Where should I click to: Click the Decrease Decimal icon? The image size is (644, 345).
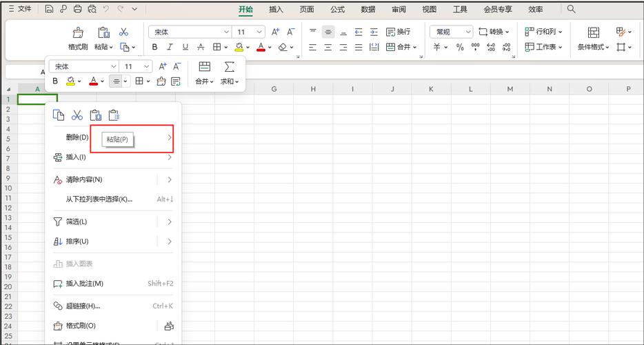coord(506,48)
